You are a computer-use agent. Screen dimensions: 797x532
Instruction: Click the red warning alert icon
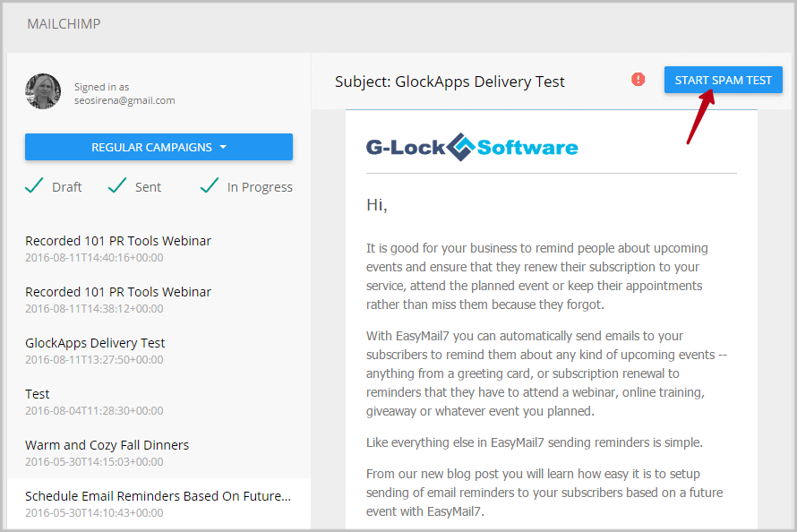[638, 80]
